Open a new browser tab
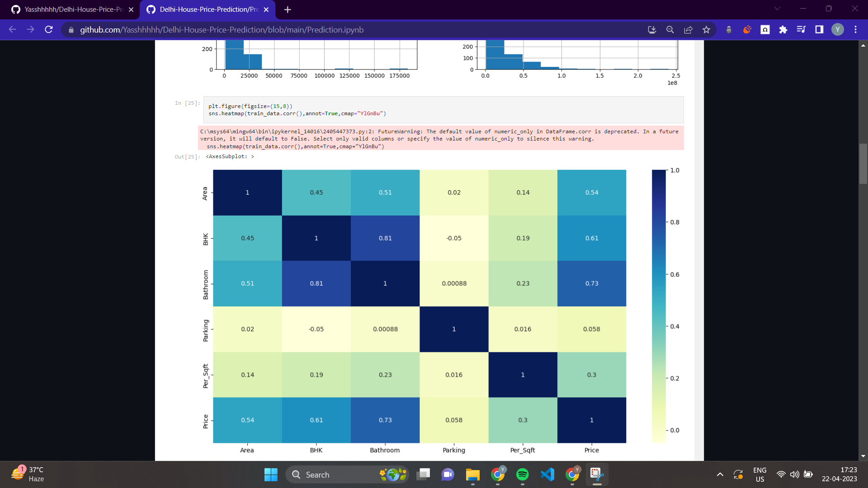This screenshot has height=488, width=868. click(288, 9)
